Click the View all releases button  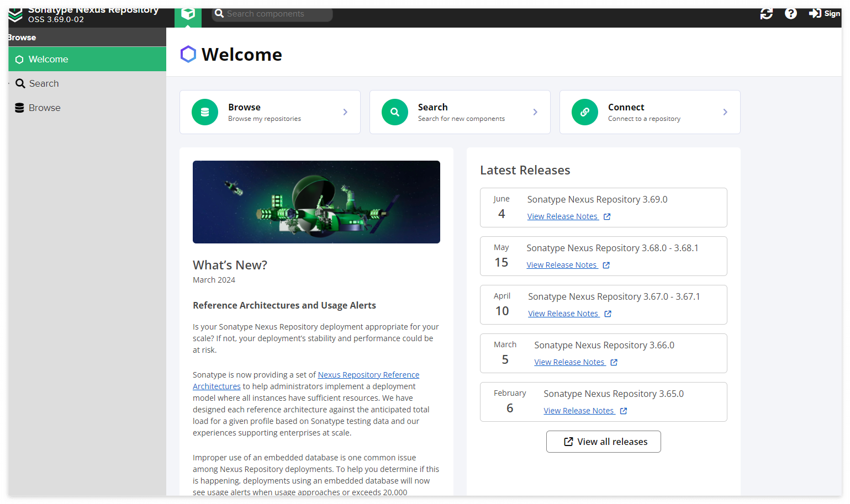[x=604, y=442]
